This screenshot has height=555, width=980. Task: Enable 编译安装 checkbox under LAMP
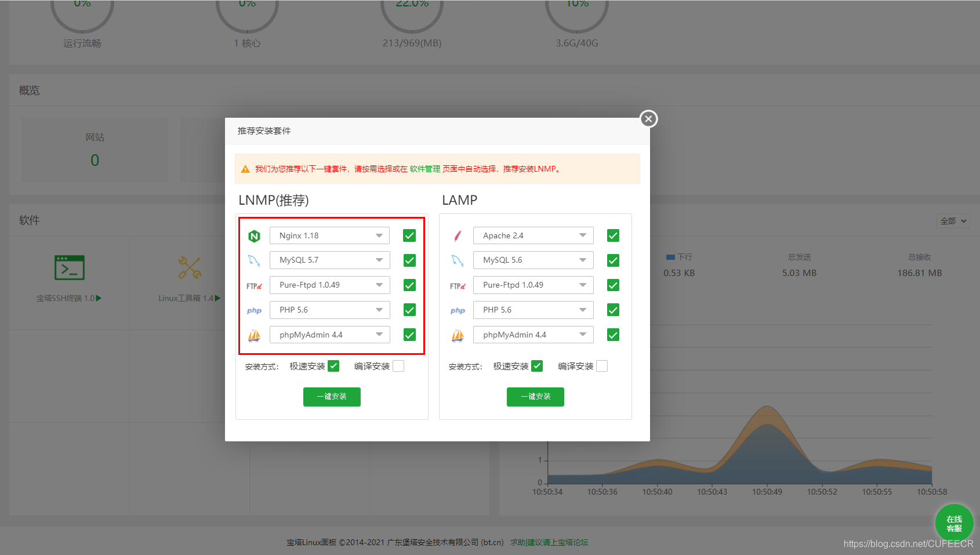(x=602, y=366)
